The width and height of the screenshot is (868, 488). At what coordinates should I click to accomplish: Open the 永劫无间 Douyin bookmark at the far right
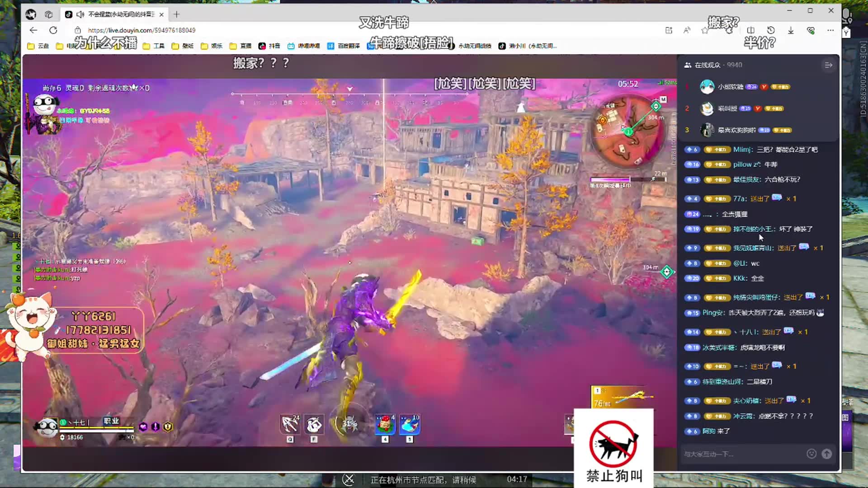tap(528, 46)
